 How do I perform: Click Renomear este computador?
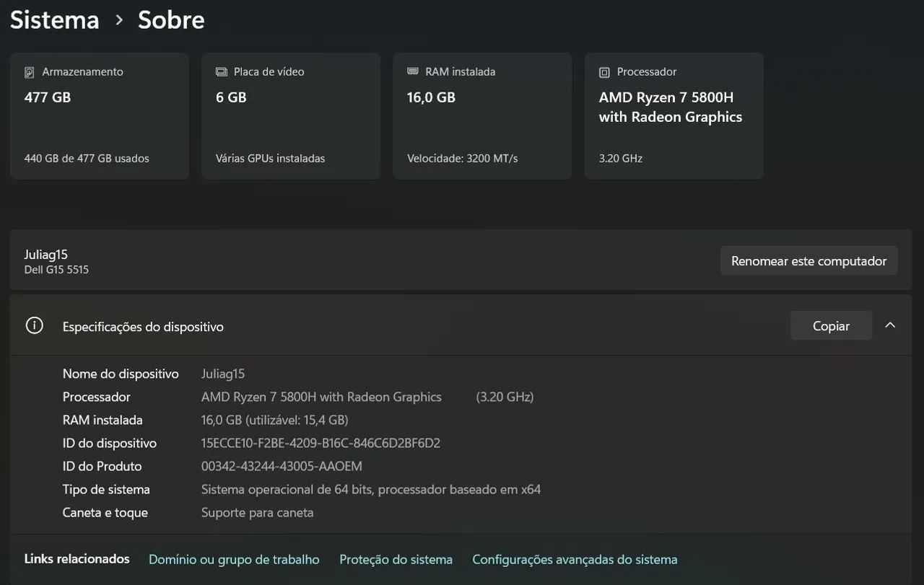coord(808,260)
